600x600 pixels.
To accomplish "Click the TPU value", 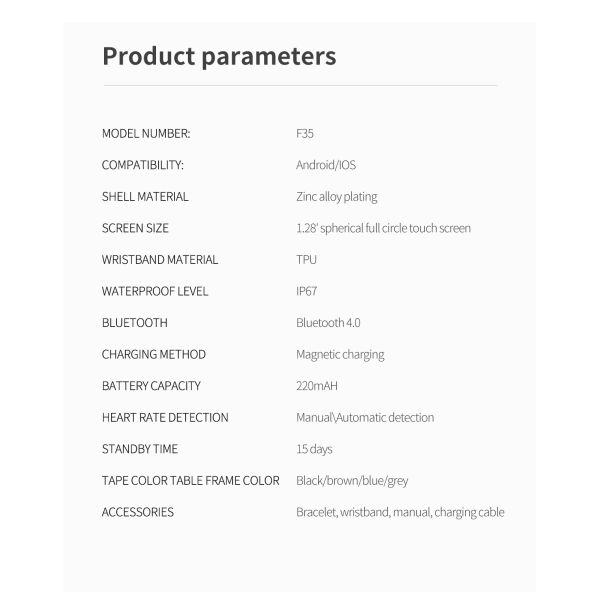I will (x=306, y=260).
